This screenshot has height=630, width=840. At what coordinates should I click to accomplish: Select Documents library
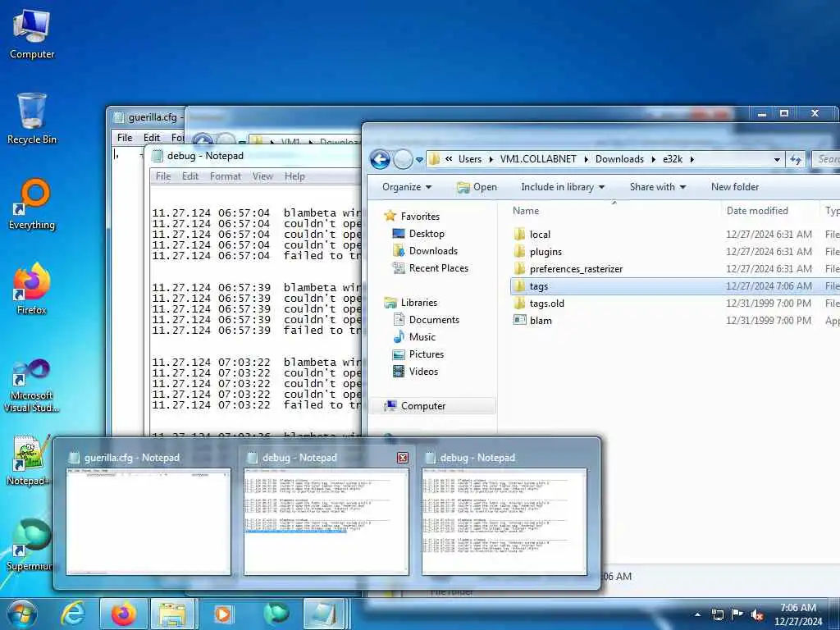click(434, 320)
